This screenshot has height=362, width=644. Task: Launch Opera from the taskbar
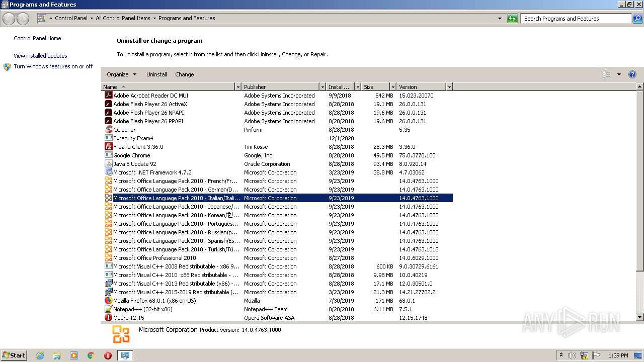(x=108, y=355)
